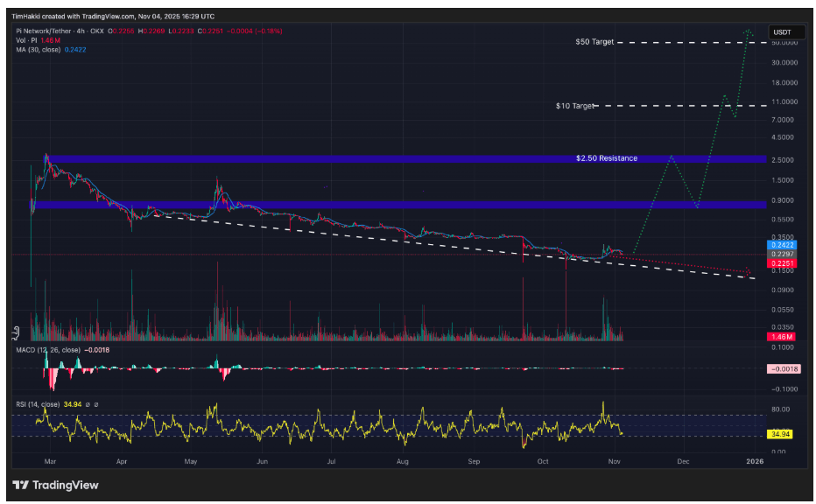Image resolution: width=816 pixels, height=504 pixels.
Task: Click the −0.0018 value in MACD legend
Action: [97, 350]
